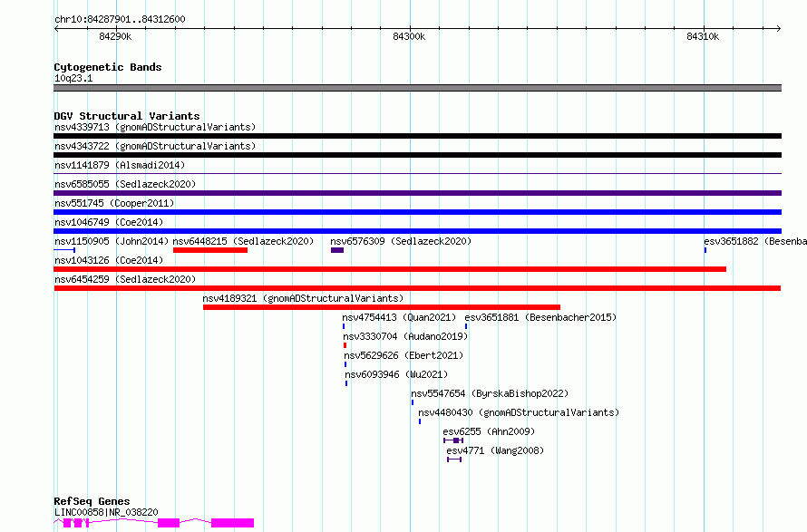
Task: Select the black nsv4339713 variant bar
Action: [x=417, y=136]
